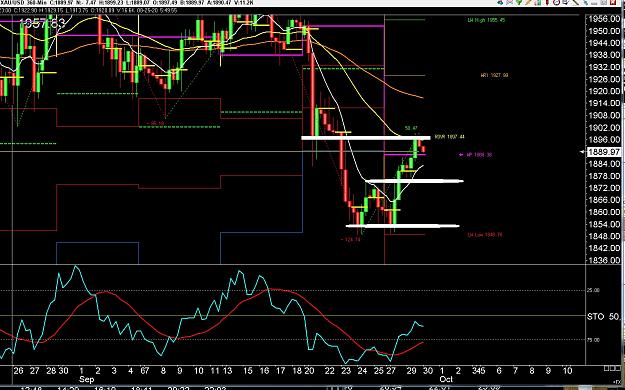The height and width of the screenshot is (390, 625).
Task: Click date 22 on the time axis
Action: [x=329, y=371]
